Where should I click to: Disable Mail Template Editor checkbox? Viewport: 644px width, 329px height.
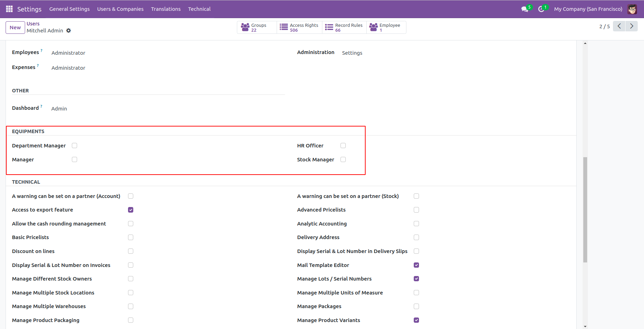click(416, 265)
